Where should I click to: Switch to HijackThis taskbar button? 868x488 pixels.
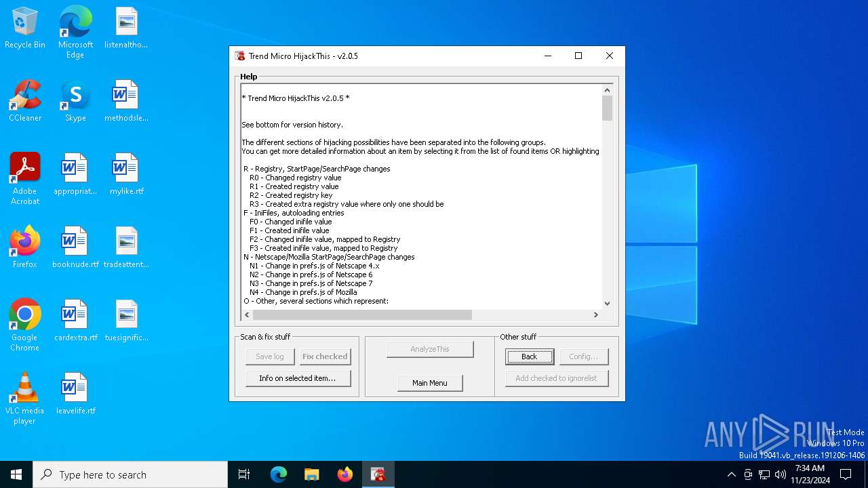pyautogui.click(x=378, y=474)
